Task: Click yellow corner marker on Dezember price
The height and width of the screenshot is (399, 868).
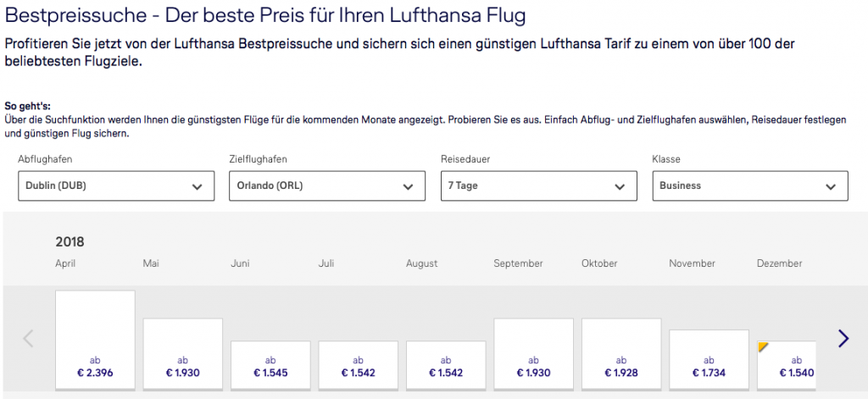Action: click(762, 346)
